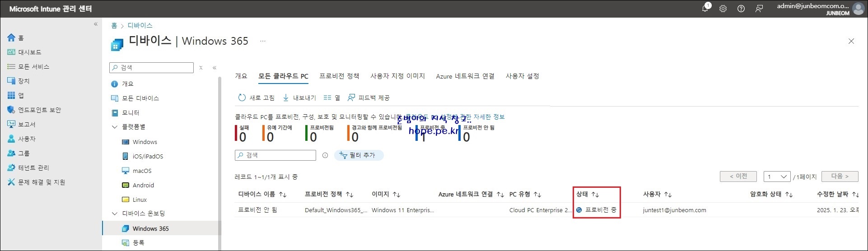Sort by 이미지 column
868x251 pixels.
[386, 195]
